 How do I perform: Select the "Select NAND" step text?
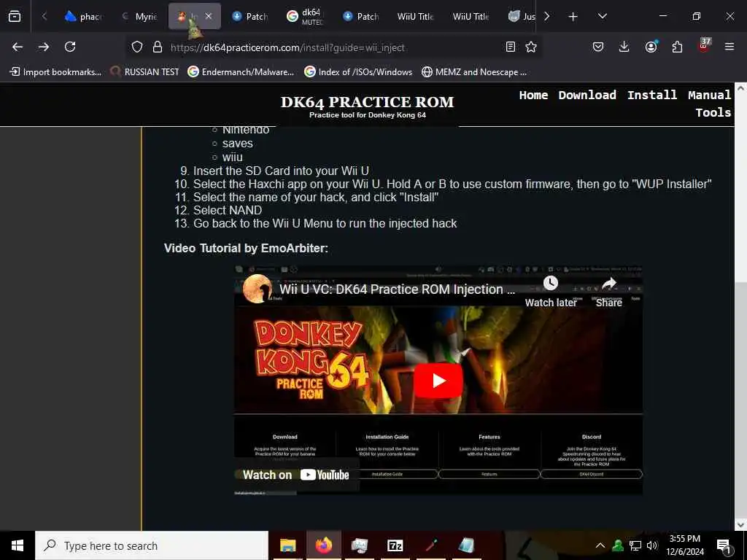(x=228, y=211)
